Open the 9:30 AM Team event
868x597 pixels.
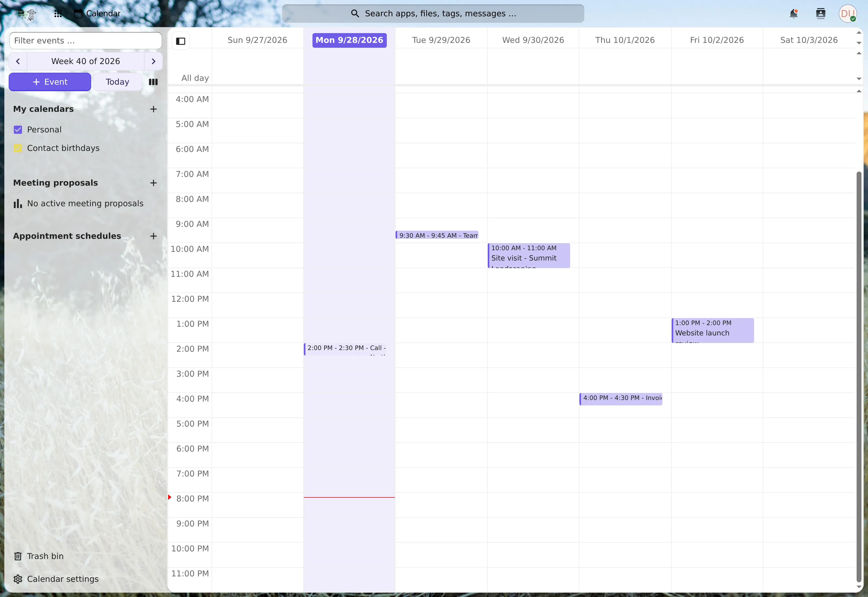click(x=437, y=235)
